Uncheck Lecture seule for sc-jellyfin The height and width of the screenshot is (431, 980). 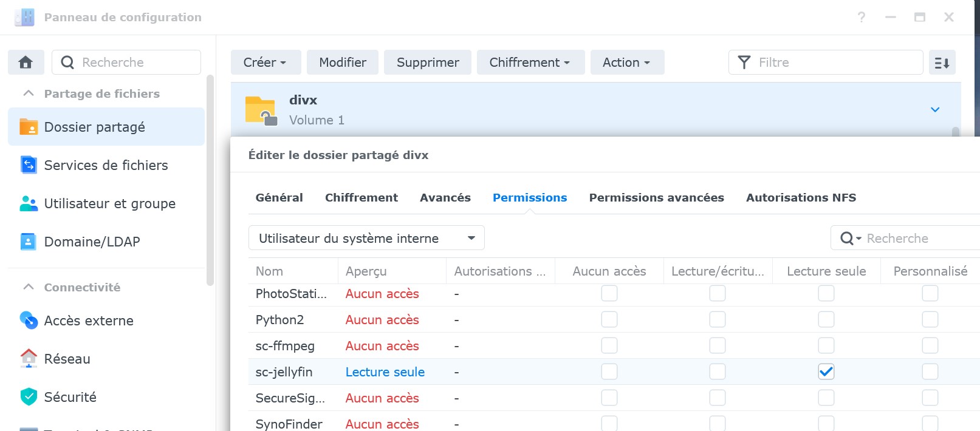(826, 372)
